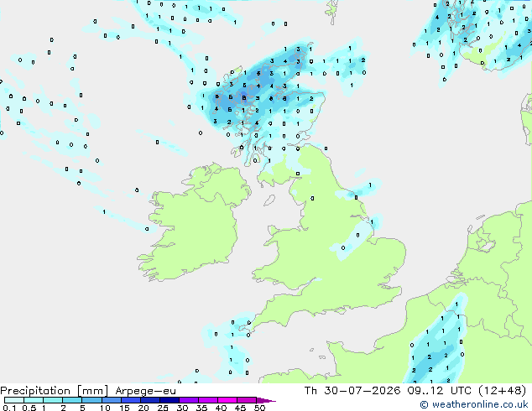The height and width of the screenshot is (411, 532).
Task: Select the 35–40 mm legend color swatch
Action: (207, 400)
